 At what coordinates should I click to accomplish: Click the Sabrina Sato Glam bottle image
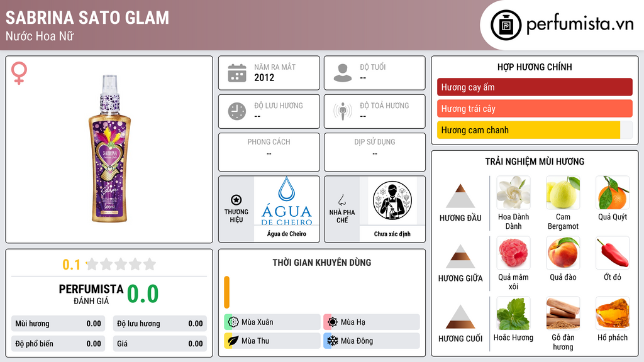(x=109, y=148)
